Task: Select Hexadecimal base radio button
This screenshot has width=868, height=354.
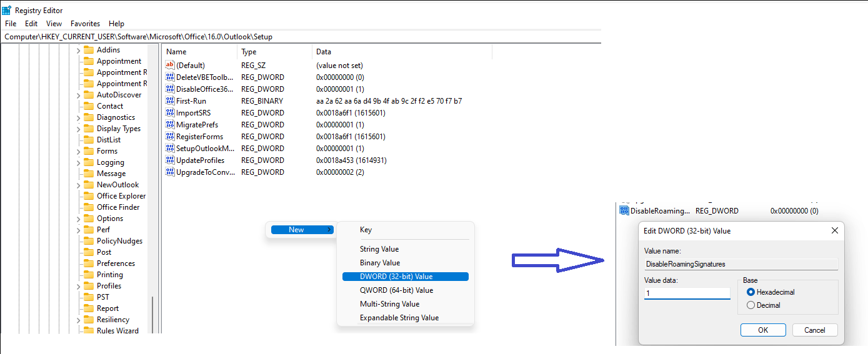Action: click(751, 292)
